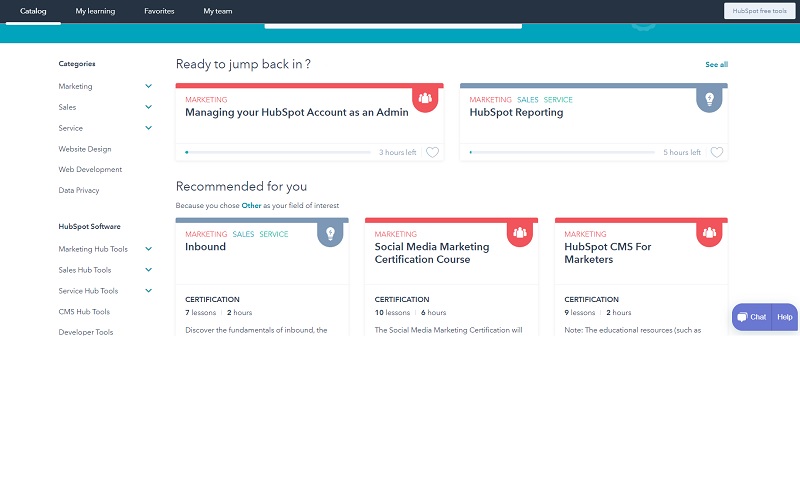Click the HubSpot free tools button

759,11
